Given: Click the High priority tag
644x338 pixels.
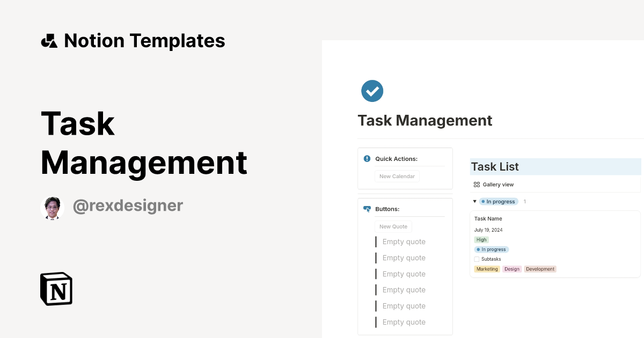Looking at the screenshot, I should coord(481,239).
